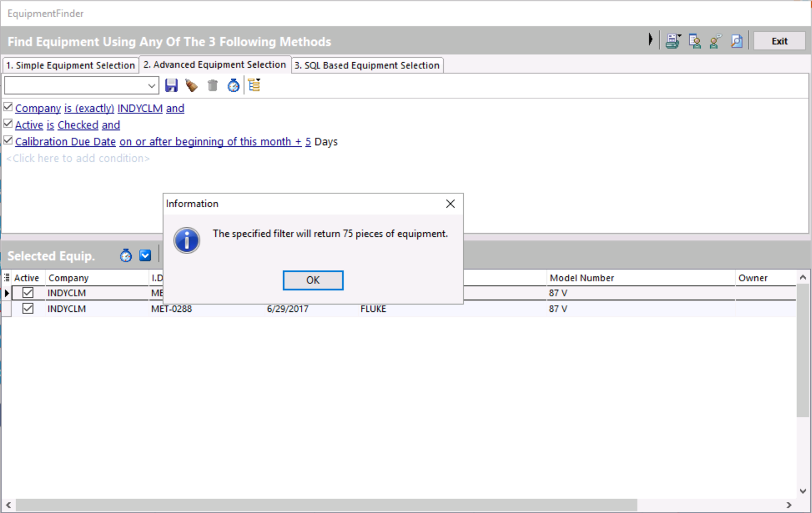
Task: Open the saved filter combo box
Action: coord(151,86)
